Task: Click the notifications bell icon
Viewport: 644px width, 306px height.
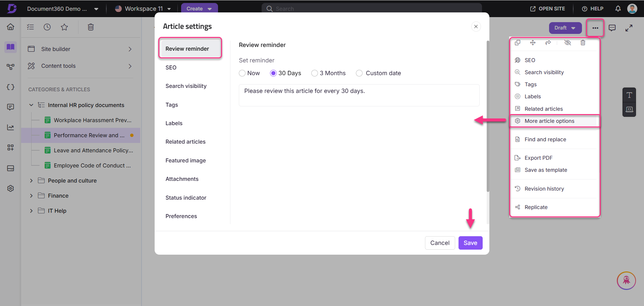Action: click(618, 9)
